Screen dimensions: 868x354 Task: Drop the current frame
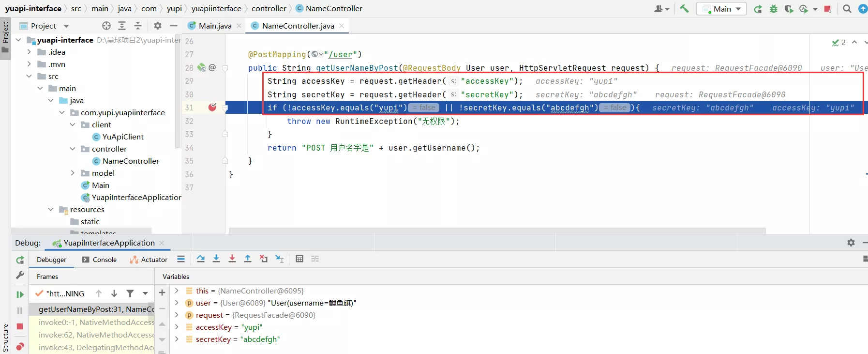tap(264, 259)
